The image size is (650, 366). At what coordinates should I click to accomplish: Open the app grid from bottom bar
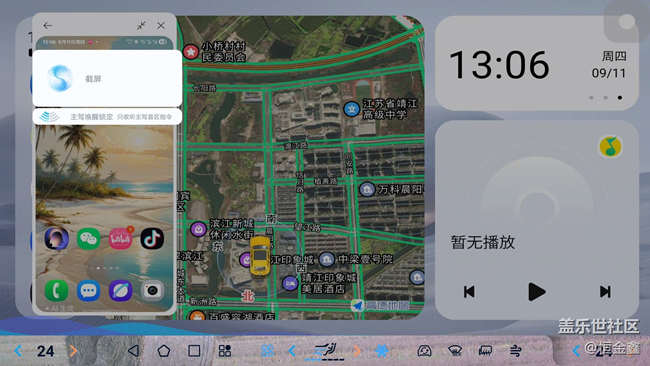coord(225,351)
